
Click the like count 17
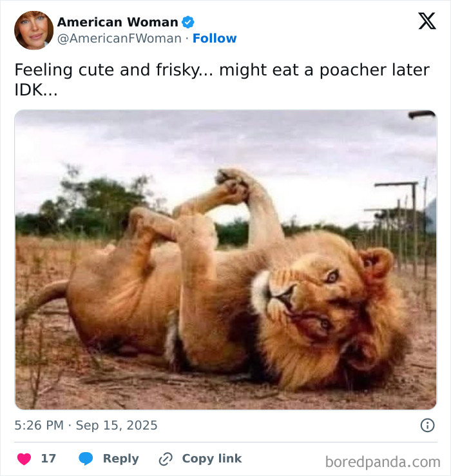point(48,459)
